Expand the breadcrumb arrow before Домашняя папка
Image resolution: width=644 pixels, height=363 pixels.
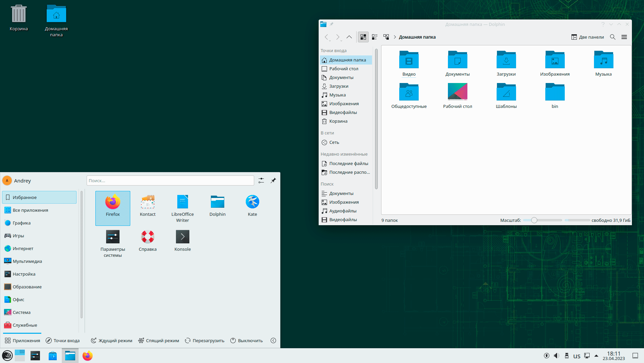click(x=395, y=37)
